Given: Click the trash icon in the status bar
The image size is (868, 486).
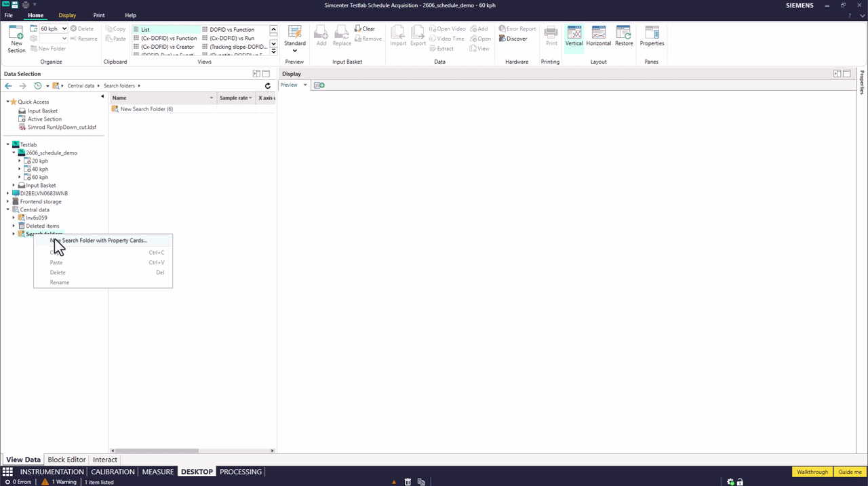Looking at the screenshot, I should coord(408,482).
